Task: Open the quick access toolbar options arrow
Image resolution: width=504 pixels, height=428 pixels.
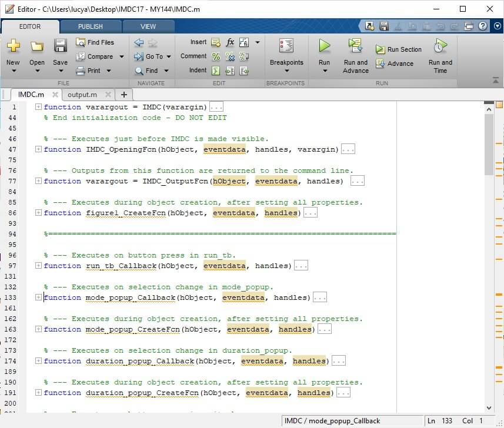Action: pyautogui.click(x=498, y=26)
